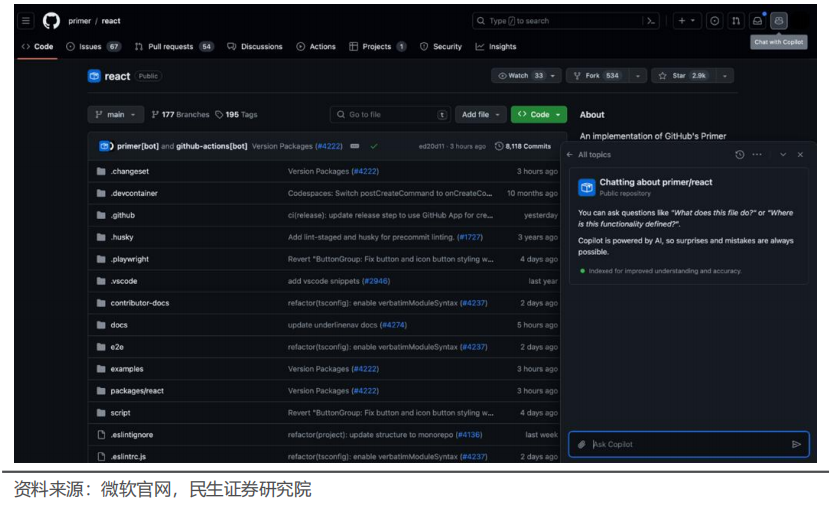Send the Copilot message arrow icon
Image resolution: width=840 pixels, height=508 pixels.
(796, 444)
